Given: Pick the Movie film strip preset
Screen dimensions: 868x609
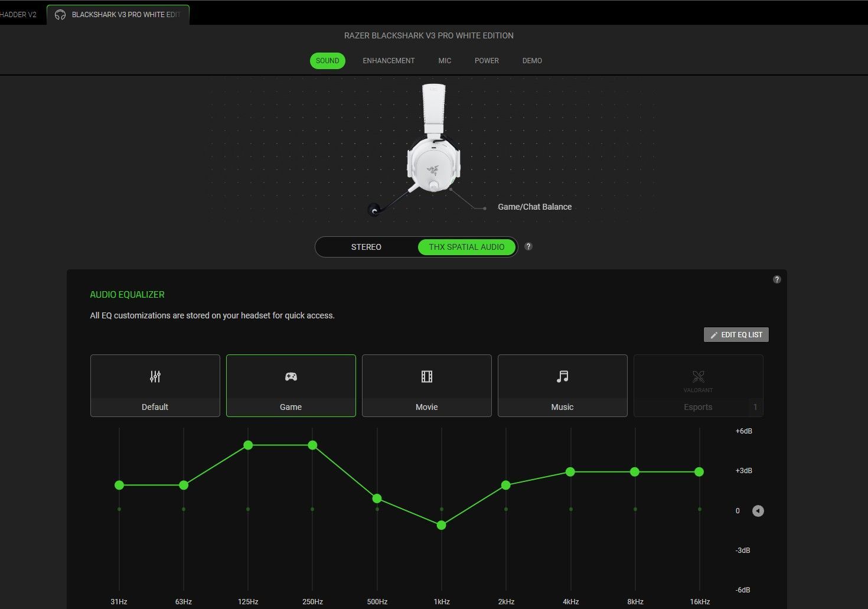Looking at the screenshot, I should (x=426, y=377).
